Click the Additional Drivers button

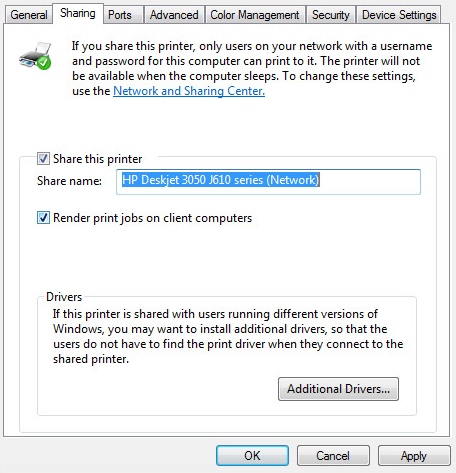point(338,389)
